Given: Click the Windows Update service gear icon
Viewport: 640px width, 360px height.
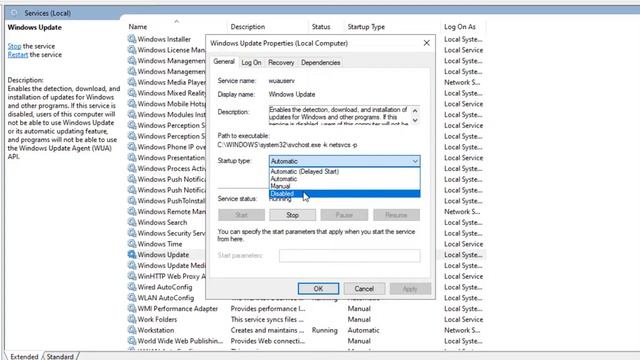Looking at the screenshot, I should click(x=132, y=254).
